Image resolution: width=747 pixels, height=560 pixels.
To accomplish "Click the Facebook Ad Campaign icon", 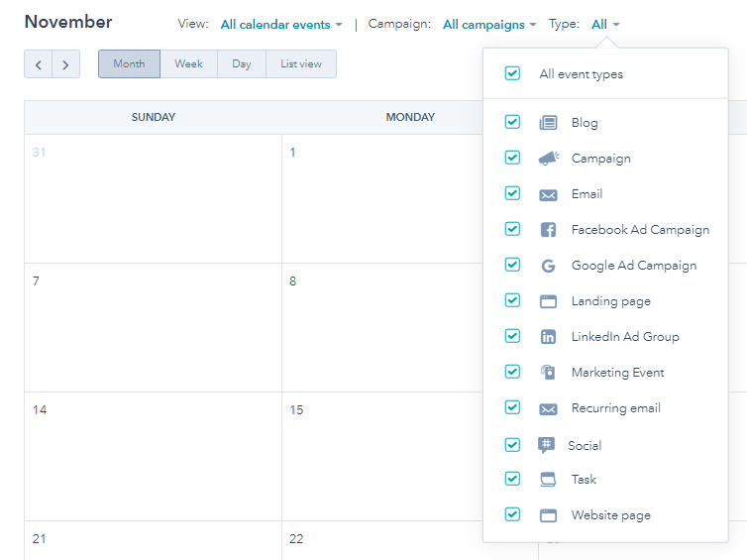I will click(548, 230).
